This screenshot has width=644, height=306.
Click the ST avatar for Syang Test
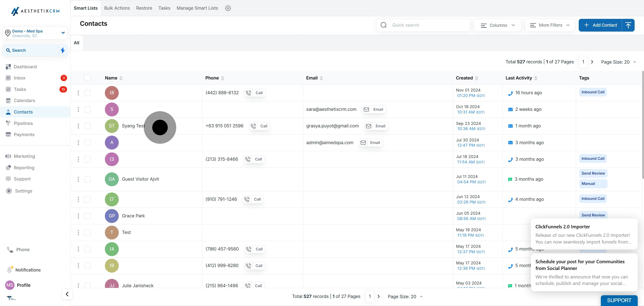point(112,126)
